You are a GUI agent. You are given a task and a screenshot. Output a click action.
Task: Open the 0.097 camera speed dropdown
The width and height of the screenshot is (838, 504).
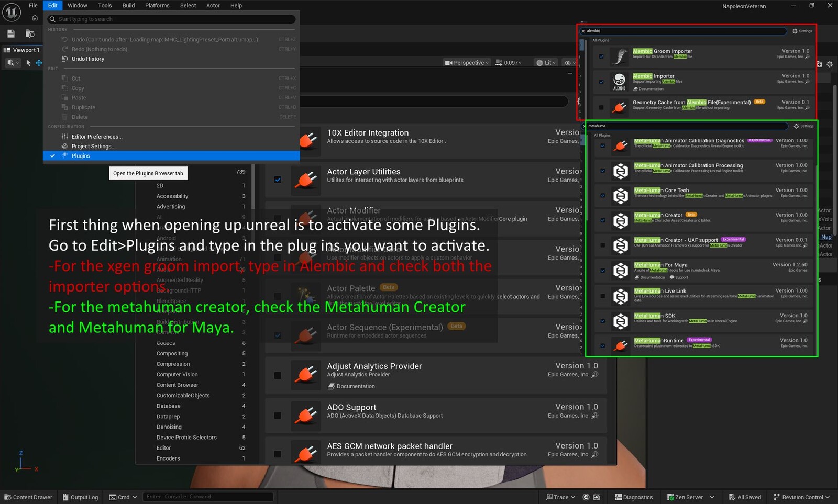[x=509, y=63]
